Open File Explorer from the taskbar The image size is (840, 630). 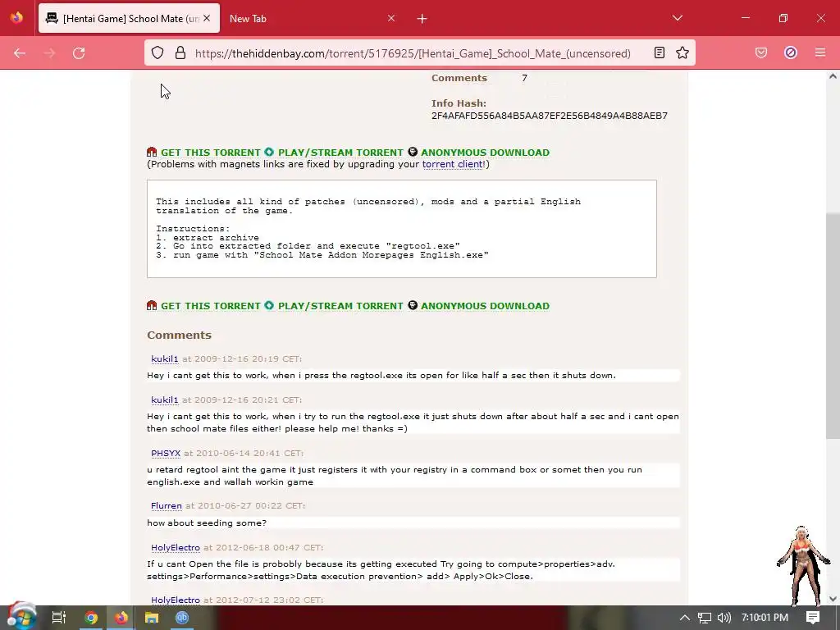tap(152, 618)
